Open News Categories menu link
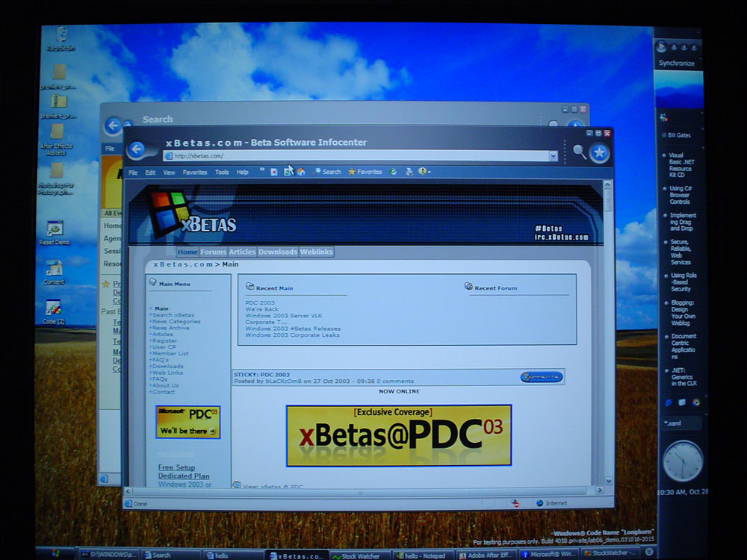 (176, 321)
